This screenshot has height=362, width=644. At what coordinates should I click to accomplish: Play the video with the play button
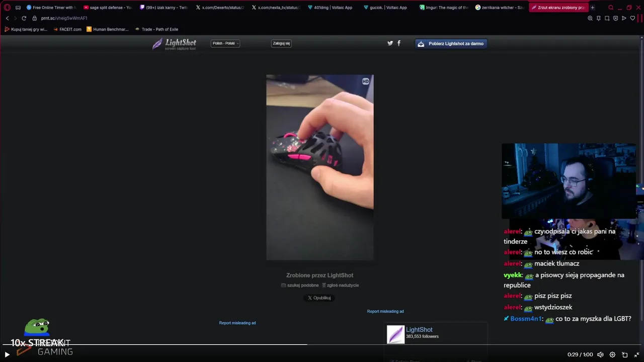pos(7,354)
